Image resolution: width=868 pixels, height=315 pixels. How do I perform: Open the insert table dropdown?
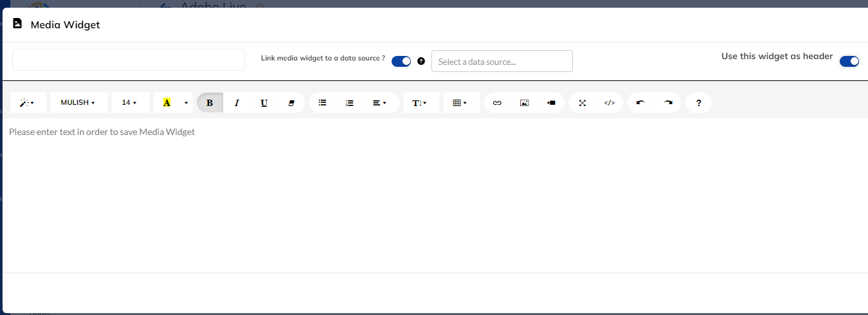coord(461,103)
